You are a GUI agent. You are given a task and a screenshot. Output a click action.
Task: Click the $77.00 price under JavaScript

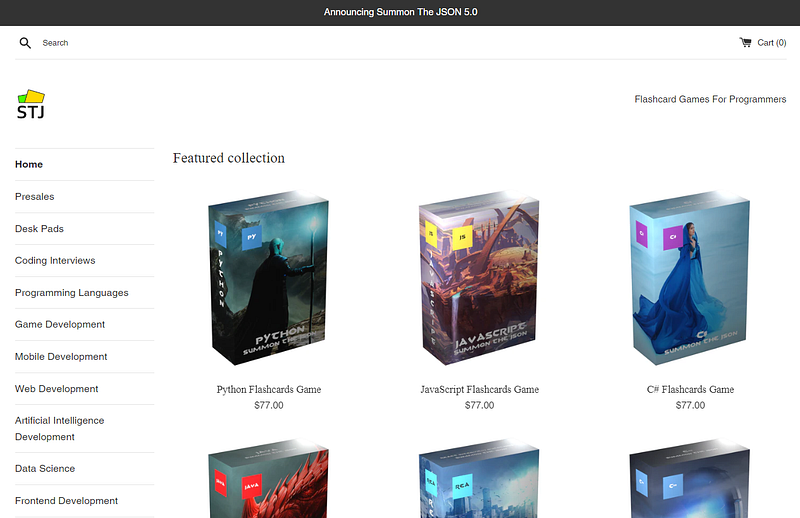pos(480,405)
